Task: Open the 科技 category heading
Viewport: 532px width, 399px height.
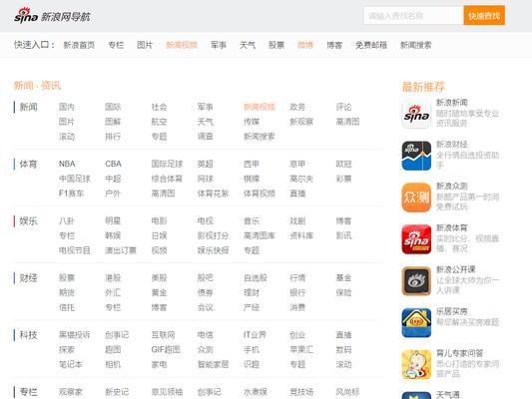Action: point(29,335)
